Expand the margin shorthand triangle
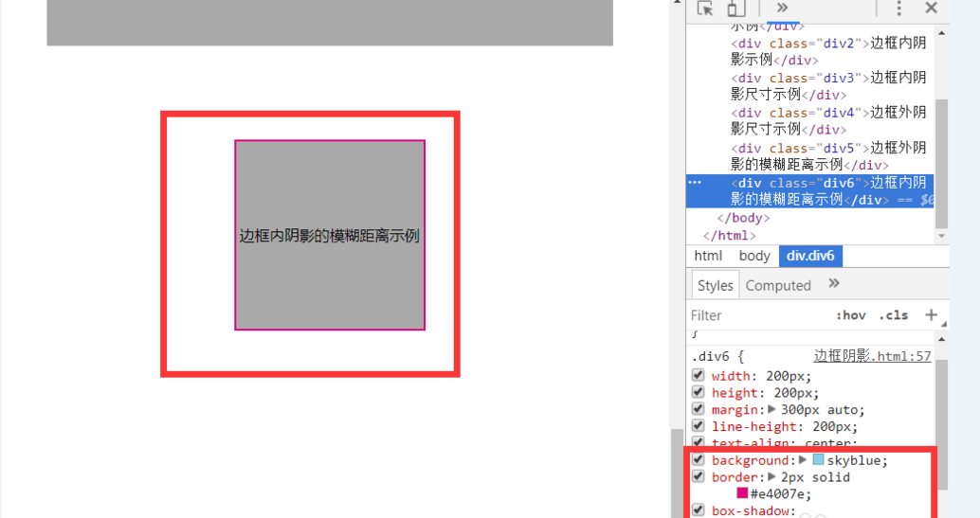The height and width of the screenshot is (518, 980). (x=773, y=410)
